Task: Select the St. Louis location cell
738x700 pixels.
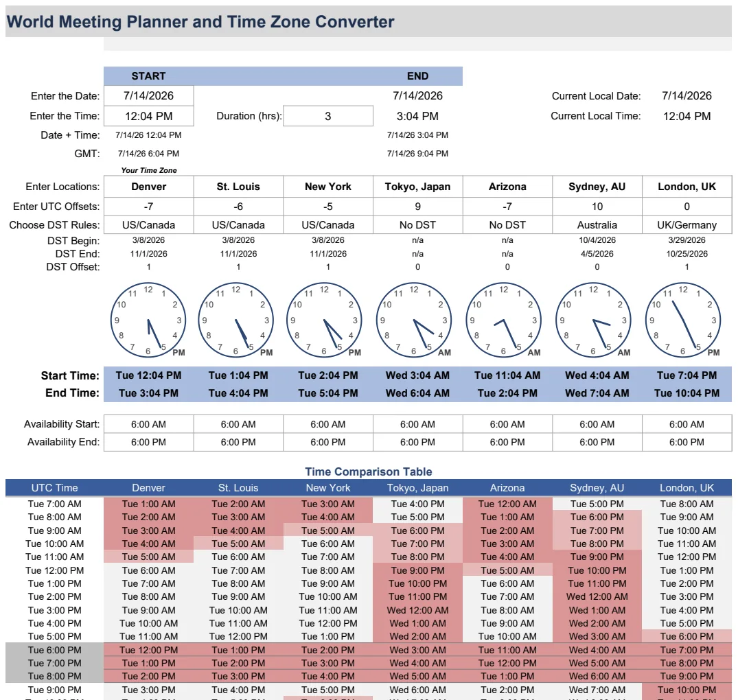Action: coord(238,187)
